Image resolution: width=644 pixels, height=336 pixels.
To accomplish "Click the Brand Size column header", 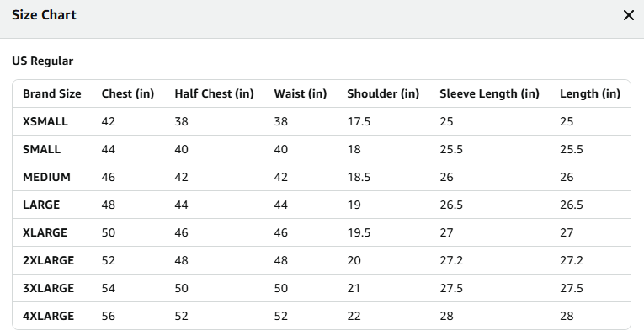I will pyautogui.click(x=51, y=93).
